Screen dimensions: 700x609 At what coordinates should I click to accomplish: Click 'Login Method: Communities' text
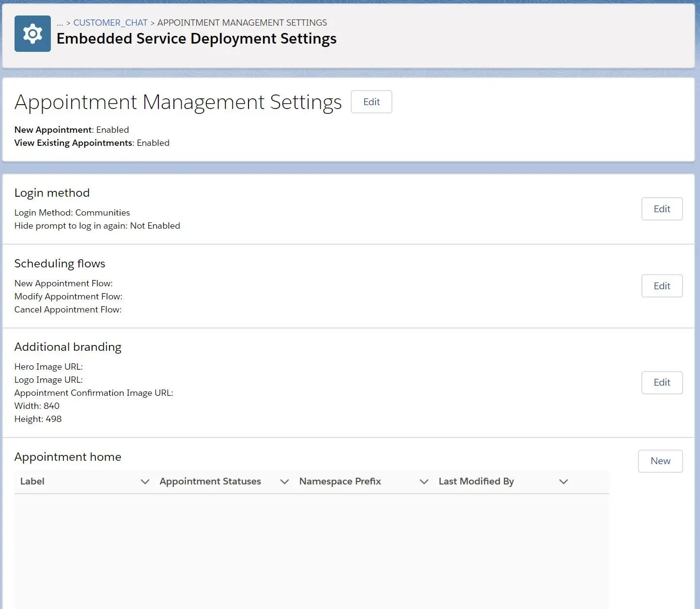point(72,213)
